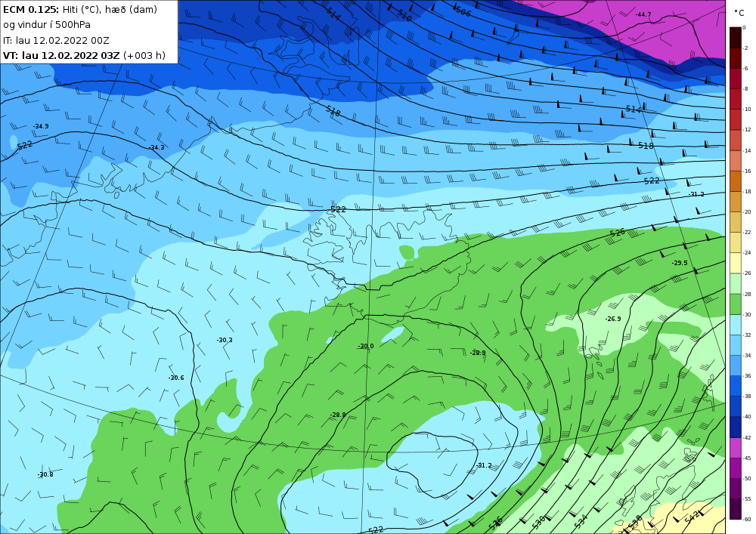Click the green legend swatch between -28 and -30
The width and height of the screenshot is (756, 534).
(x=736, y=304)
